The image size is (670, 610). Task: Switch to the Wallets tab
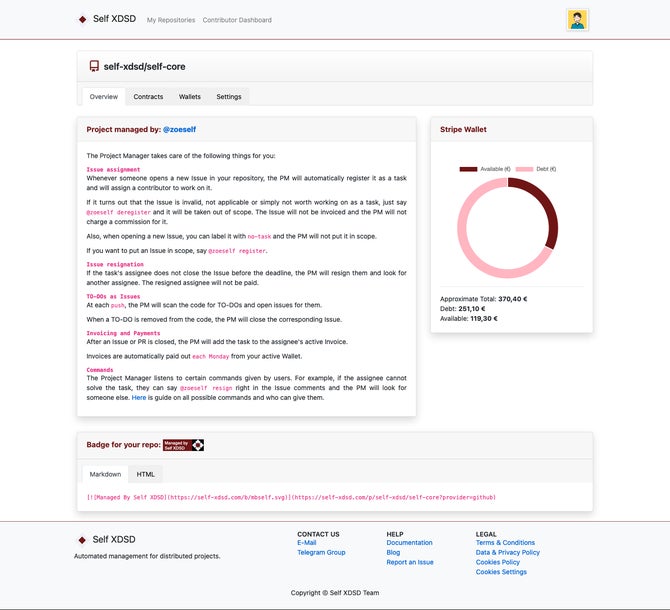tap(190, 97)
